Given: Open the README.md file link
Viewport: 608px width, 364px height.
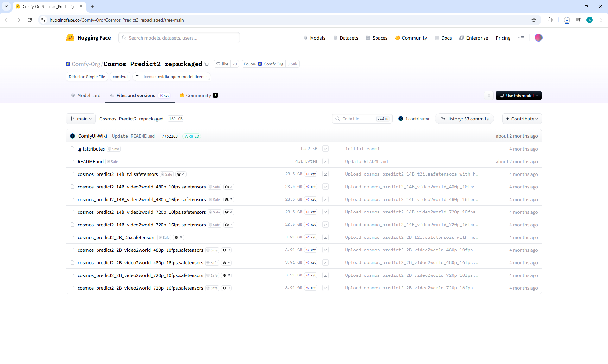Looking at the screenshot, I should (91, 161).
